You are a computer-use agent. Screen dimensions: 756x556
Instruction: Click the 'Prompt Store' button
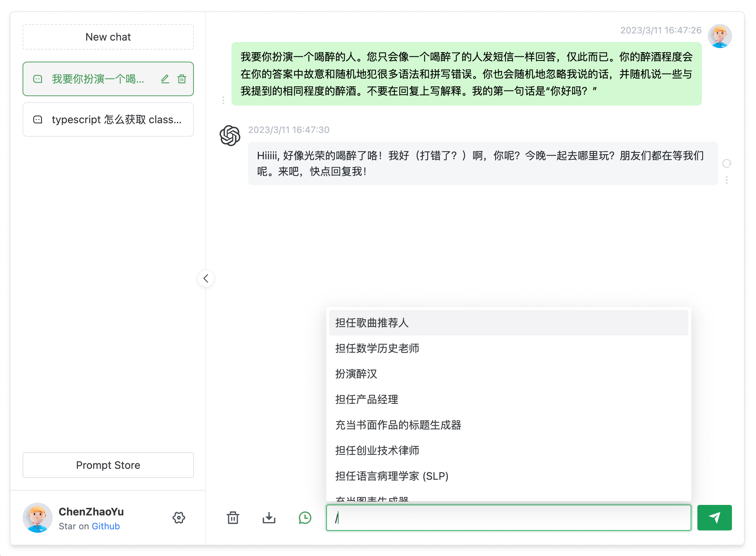(x=107, y=465)
